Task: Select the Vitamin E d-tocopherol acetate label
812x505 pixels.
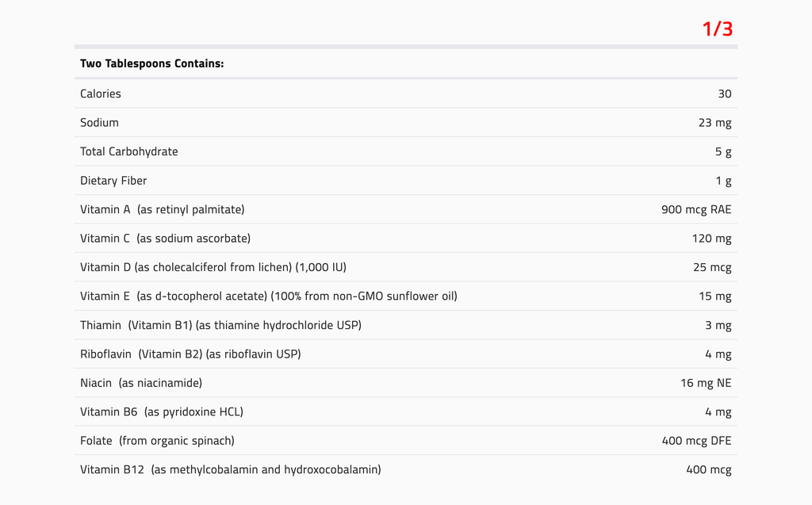Action: point(268,296)
